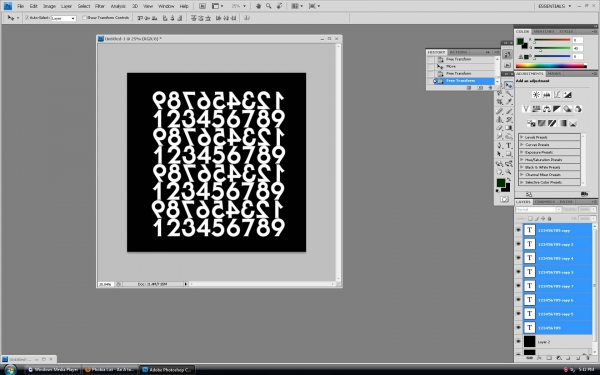Delete current state in the History panel

(x=490, y=88)
